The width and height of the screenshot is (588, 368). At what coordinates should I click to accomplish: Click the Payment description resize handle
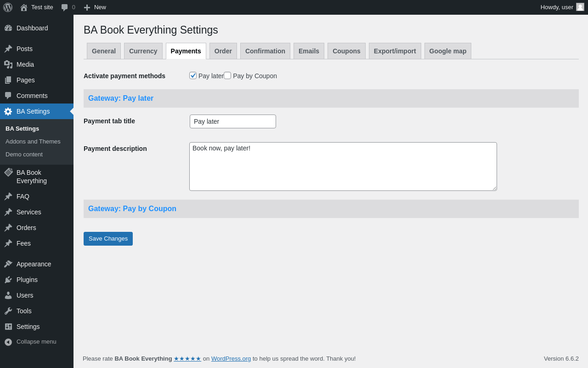click(x=494, y=188)
